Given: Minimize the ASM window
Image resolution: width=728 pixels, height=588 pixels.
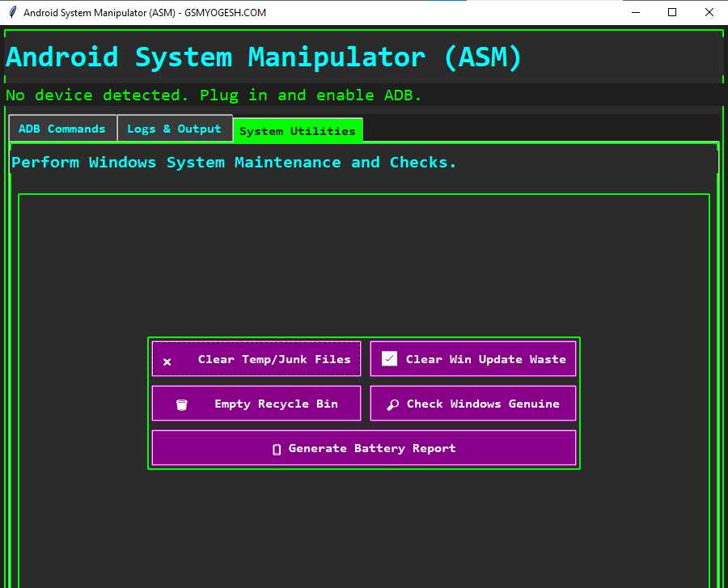Looking at the screenshot, I should (x=636, y=12).
